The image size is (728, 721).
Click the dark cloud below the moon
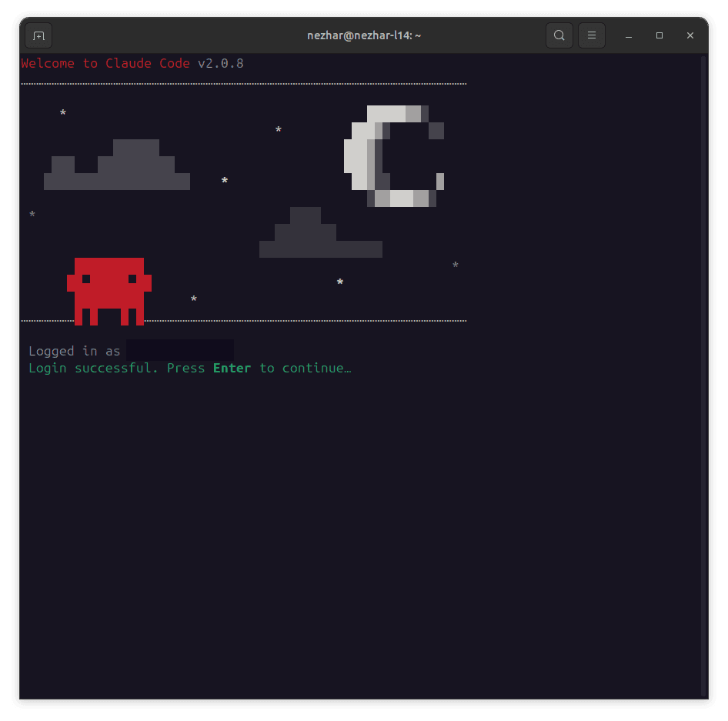(321, 232)
